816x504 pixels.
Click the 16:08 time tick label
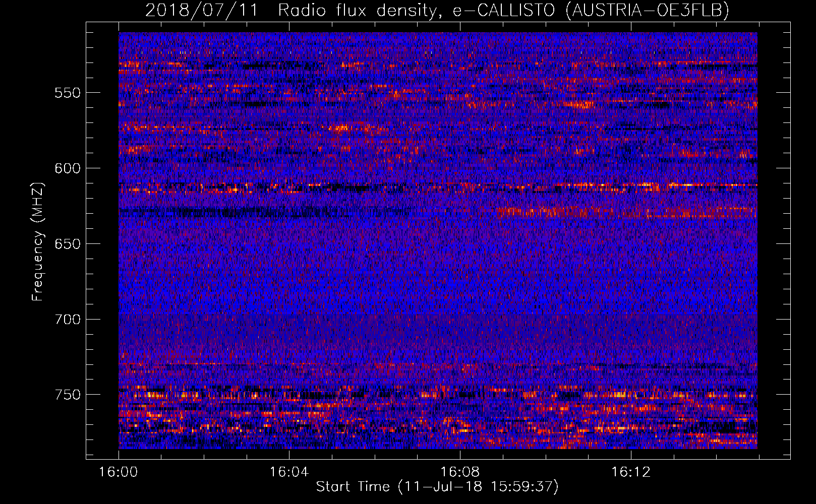click(460, 472)
